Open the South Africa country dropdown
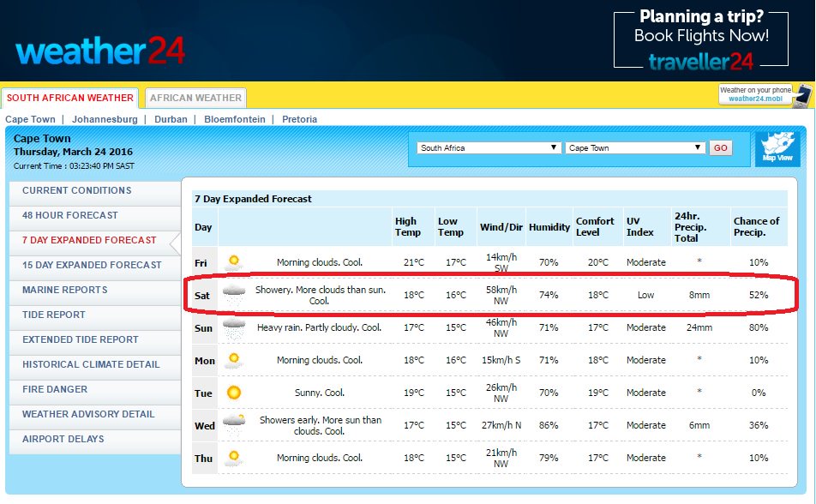This screenshot has height=504, width=816. click(489, 148)
